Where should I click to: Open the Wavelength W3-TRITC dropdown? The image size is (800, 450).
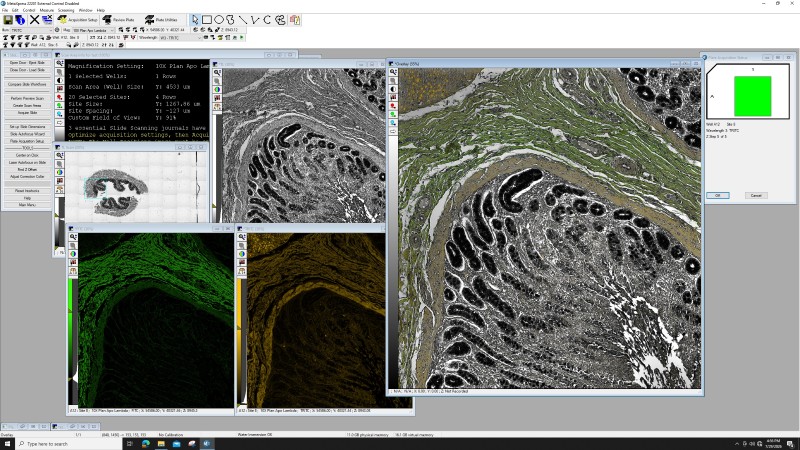click(x=181, y=37)
